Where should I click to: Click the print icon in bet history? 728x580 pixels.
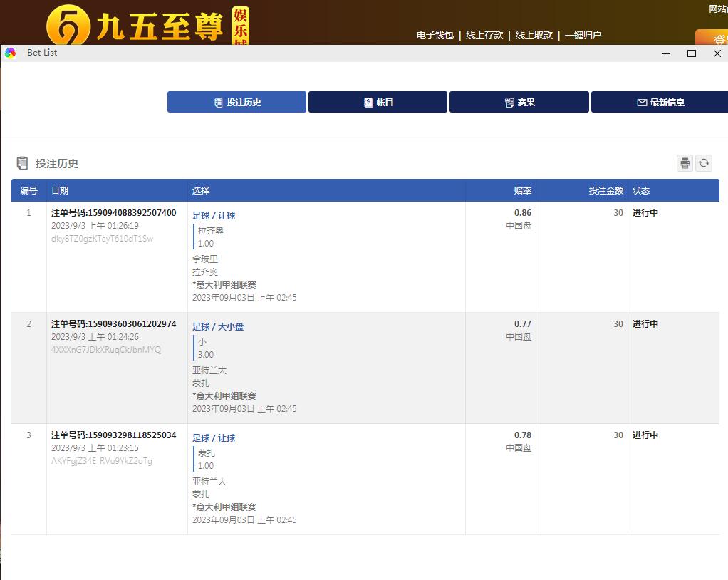[685, 163]
